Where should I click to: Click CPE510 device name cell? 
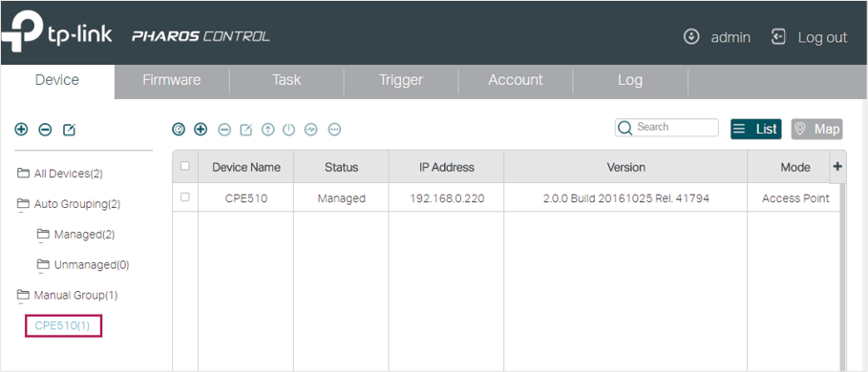click(245, 198)
